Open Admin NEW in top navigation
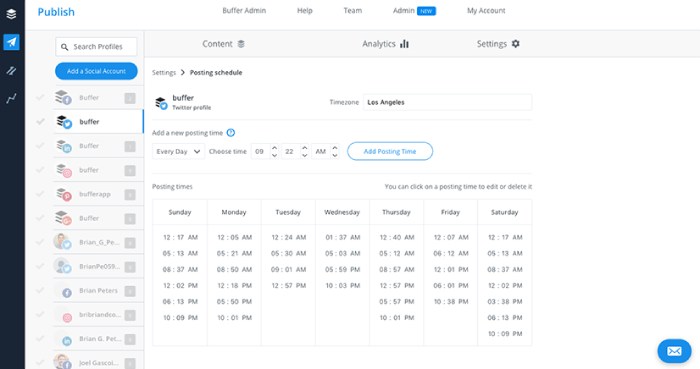 click(x=414, y=11)
